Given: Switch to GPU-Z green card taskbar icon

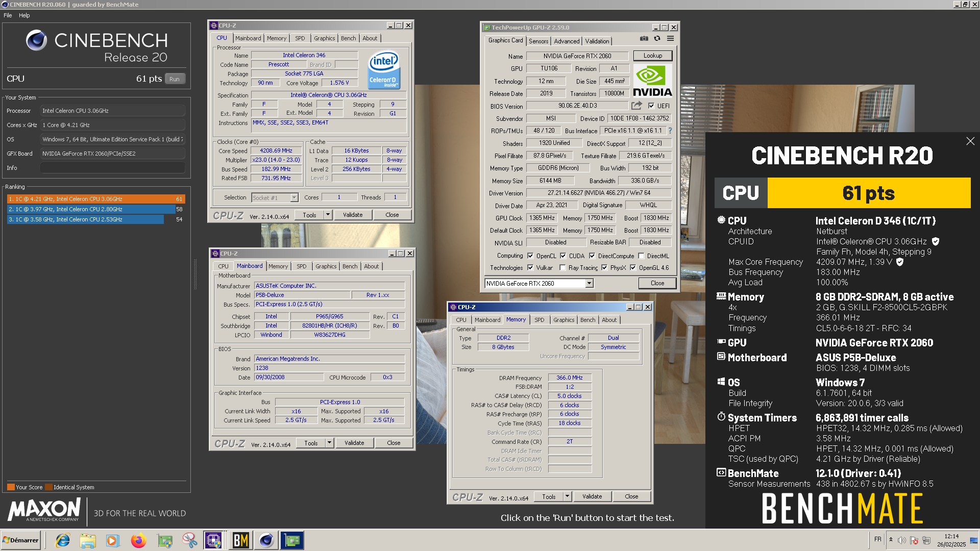Looking at the screenshot, I should tap(292, 540).
